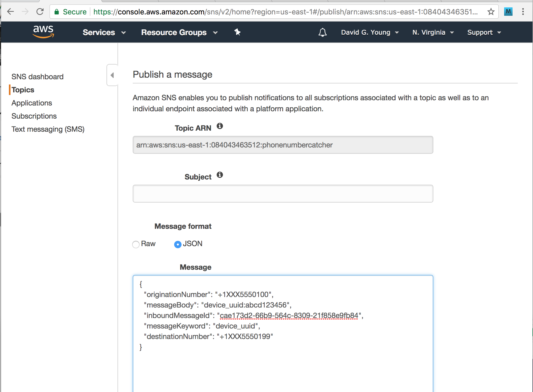
Task: Click the browser forward arrow
Action: coord(25,12)
